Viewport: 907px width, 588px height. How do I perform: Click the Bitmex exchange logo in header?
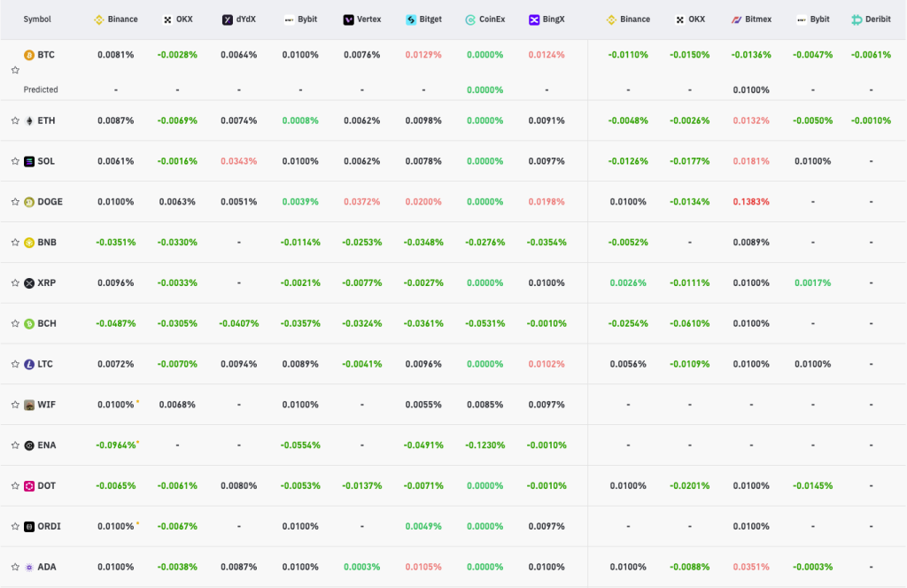[736, 19]
